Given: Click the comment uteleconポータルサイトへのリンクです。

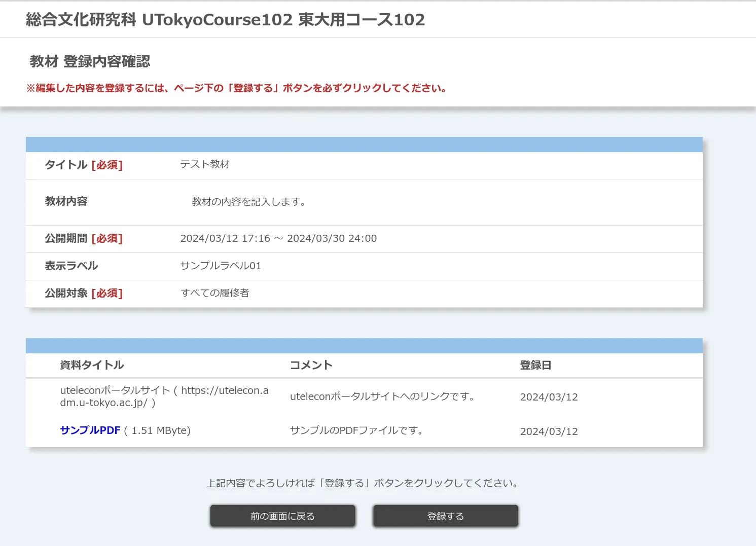Looking at the screenshot, I should pyautogui.click(x=383, y=396).
